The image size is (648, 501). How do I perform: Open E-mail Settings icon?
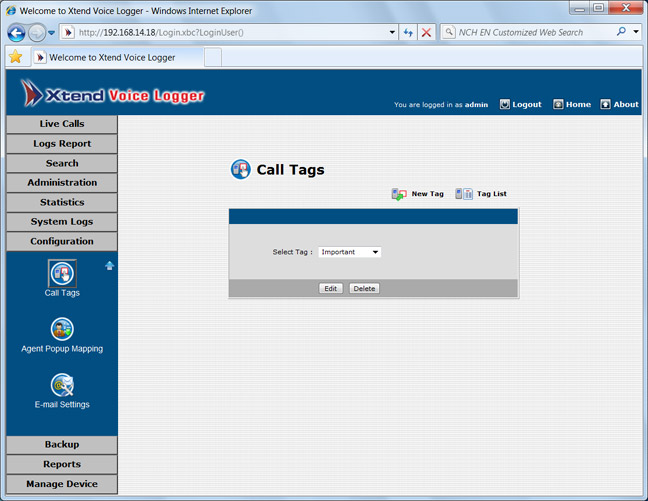click(x=62, y=385)
